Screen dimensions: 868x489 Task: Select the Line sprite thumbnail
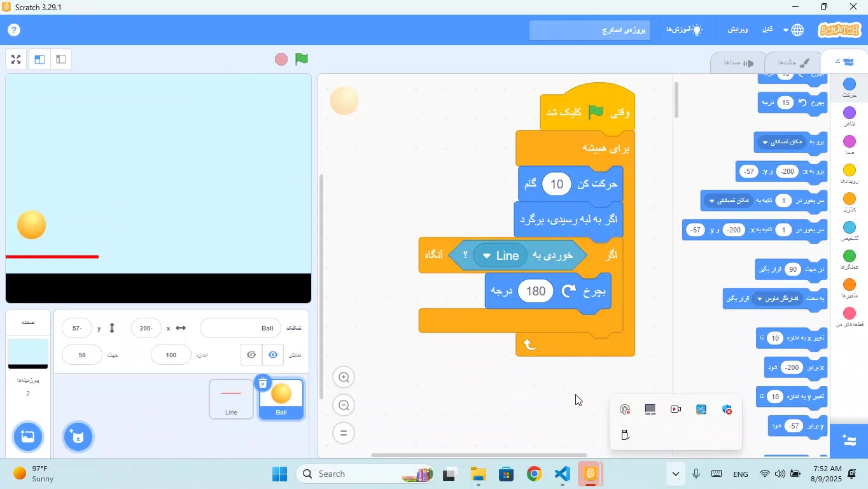[x=231, y=399]
